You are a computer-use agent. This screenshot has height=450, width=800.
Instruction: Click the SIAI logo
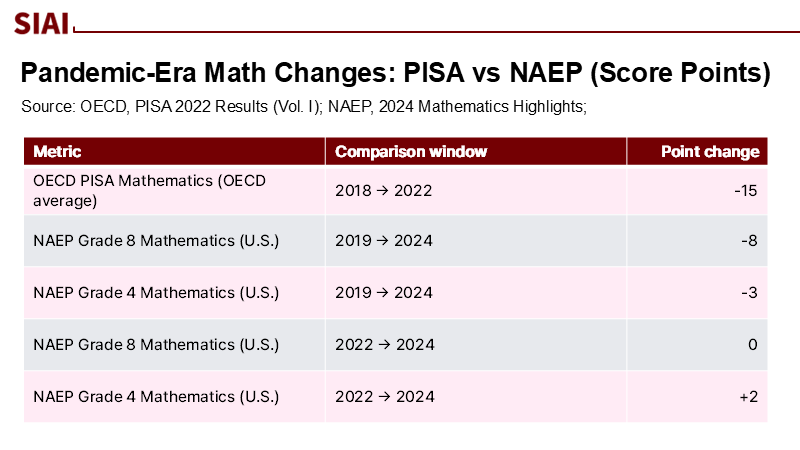coord(42,22)
